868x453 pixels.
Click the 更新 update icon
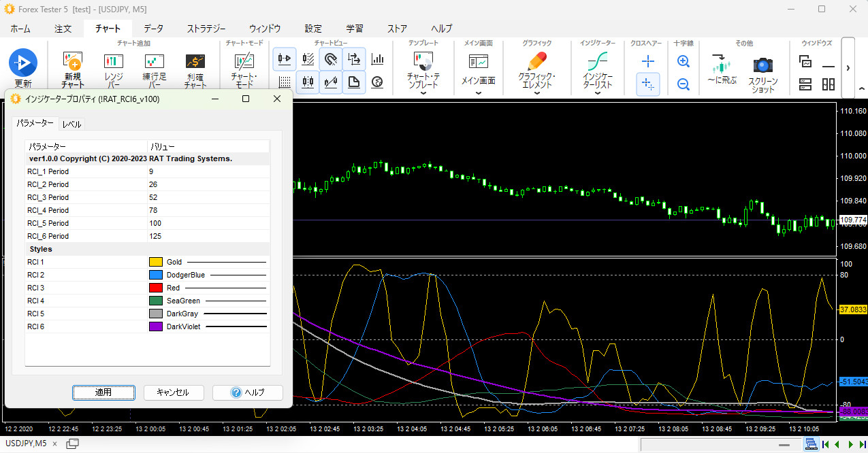pyautogui.click(x=22, y=63)
